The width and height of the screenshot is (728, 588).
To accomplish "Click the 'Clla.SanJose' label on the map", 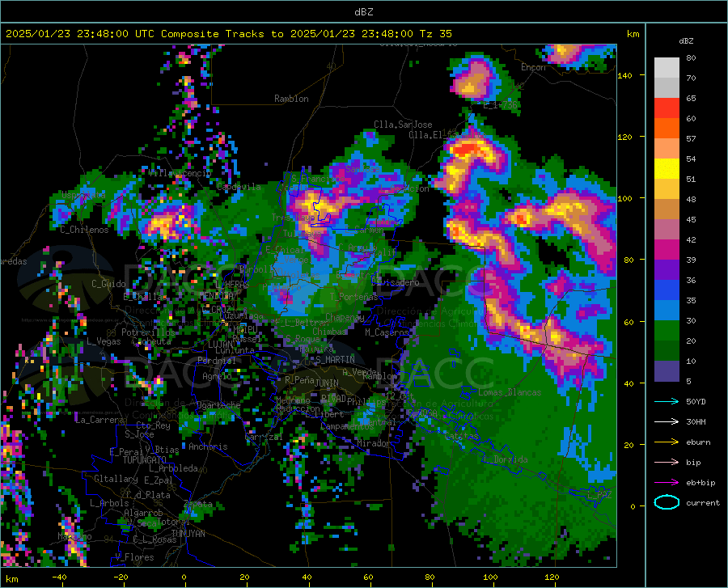I will coord(403,125).
